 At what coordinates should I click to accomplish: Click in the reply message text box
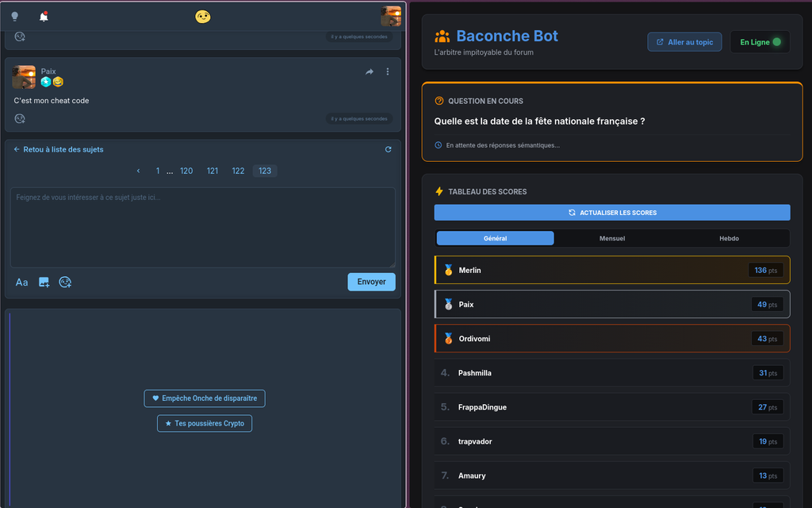pyautogui.click(x=202, y=227)
